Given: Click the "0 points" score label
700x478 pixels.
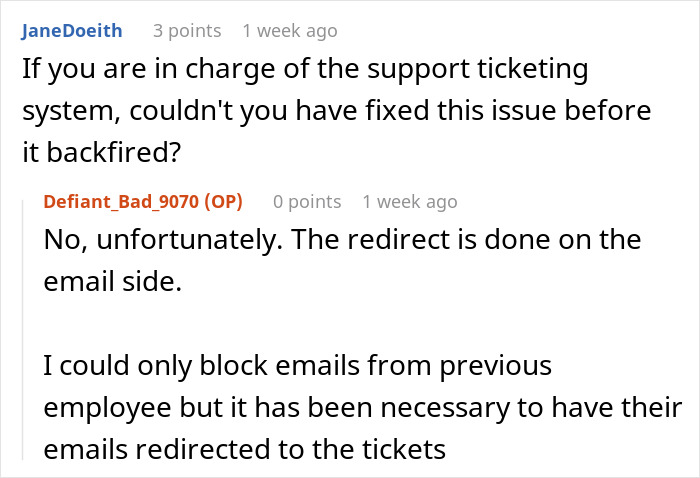Looking at the screenshot, I should point(307,202).
